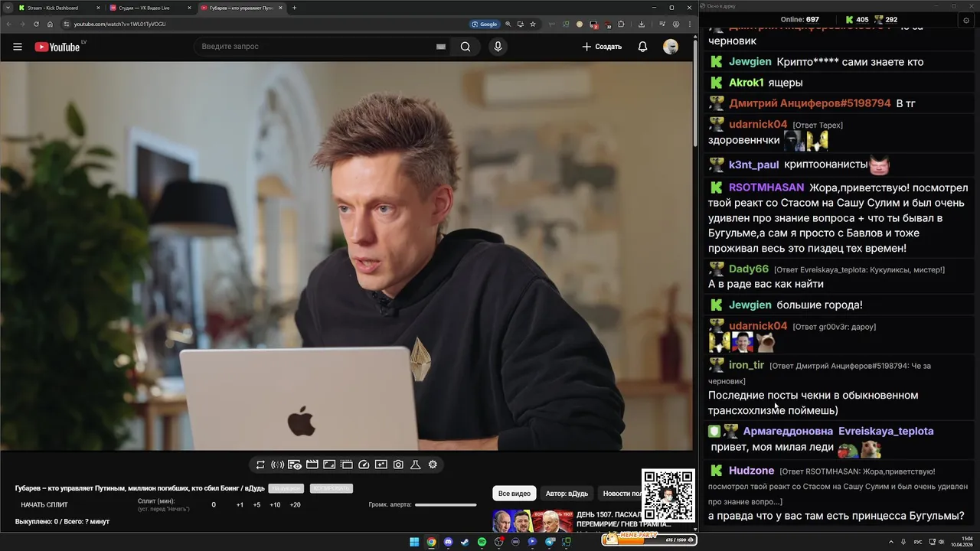Select the Новости filter chip

(x=619, y=494)
